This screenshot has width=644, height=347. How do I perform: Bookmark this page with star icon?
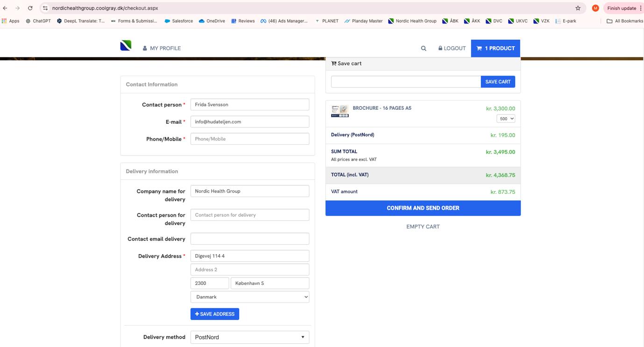pyautogui.click(x=578, y=8)
